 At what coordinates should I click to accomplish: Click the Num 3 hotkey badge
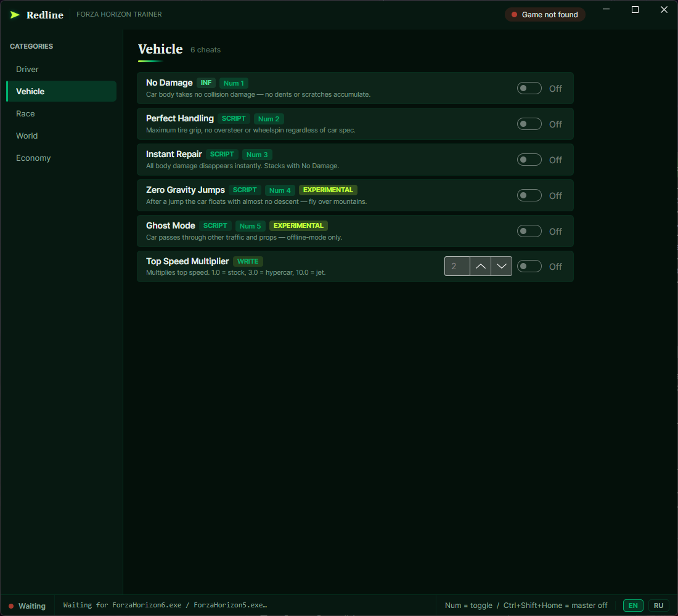257,155
